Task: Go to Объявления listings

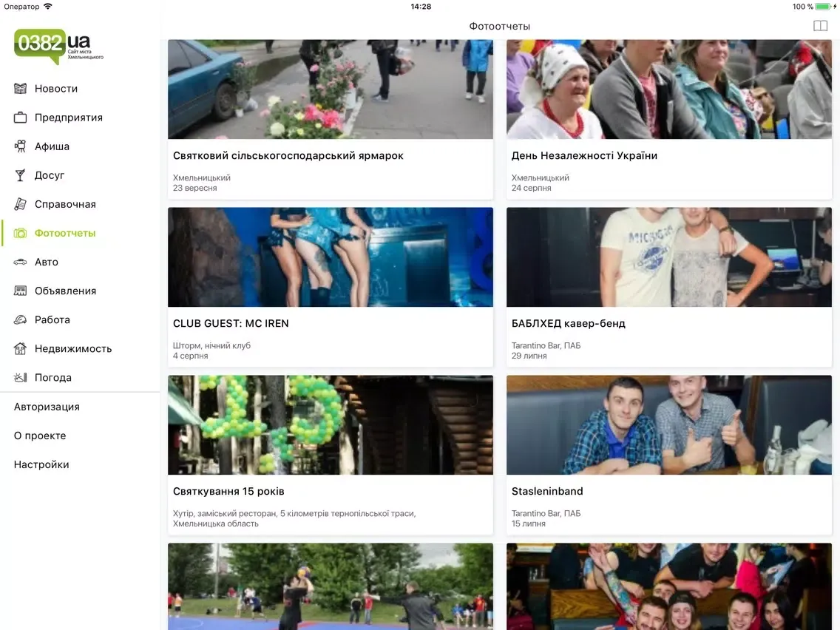Action: tap(81, 291)
